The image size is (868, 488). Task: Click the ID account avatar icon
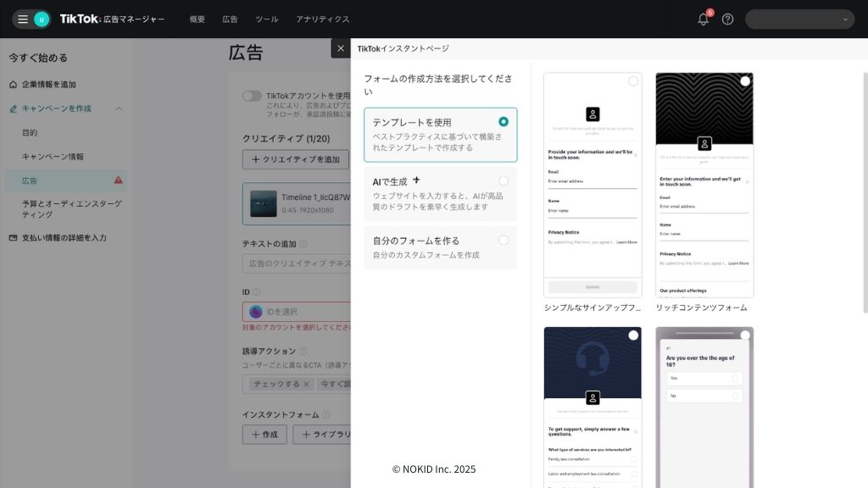tap(256, 312)
